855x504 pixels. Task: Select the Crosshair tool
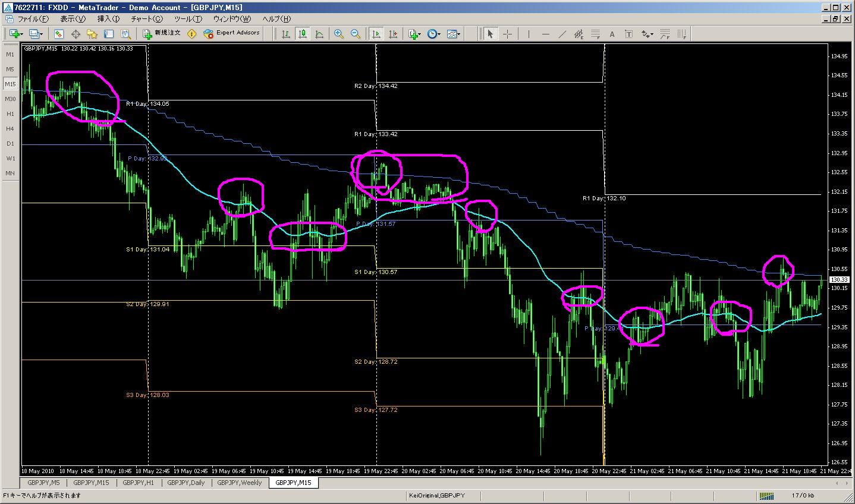coord(507,34)
